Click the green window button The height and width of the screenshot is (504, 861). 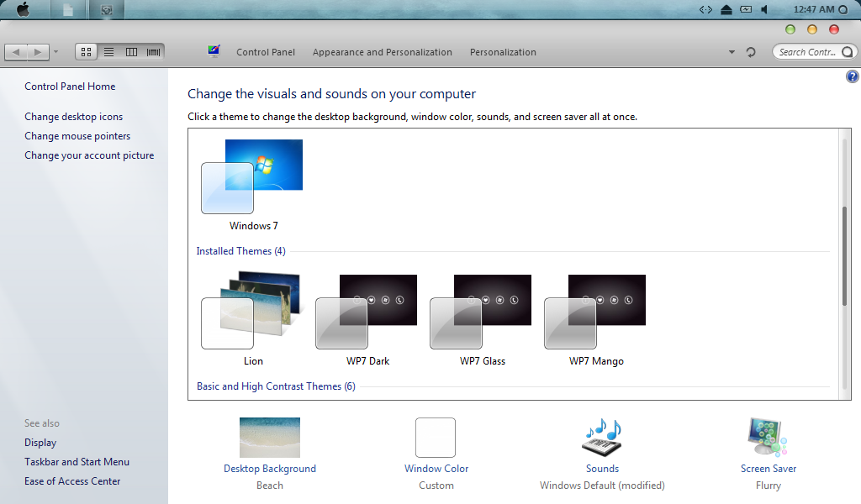pyautogui.click(x=790, y=29)
